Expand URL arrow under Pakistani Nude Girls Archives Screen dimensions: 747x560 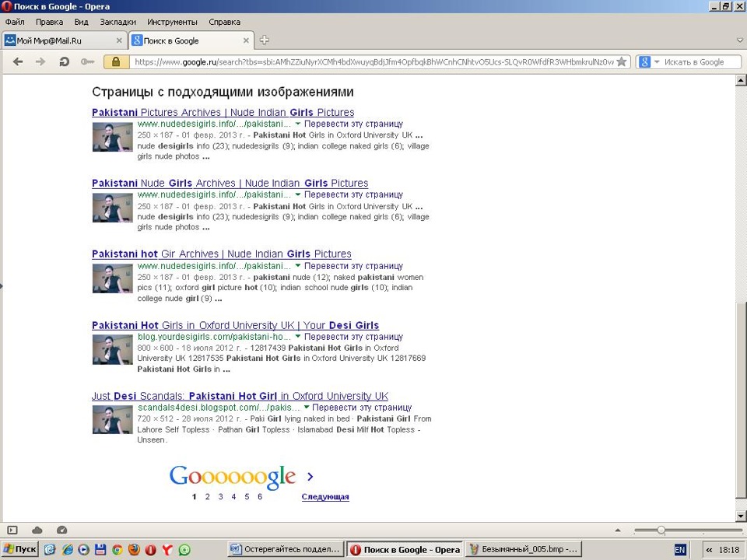298,194
